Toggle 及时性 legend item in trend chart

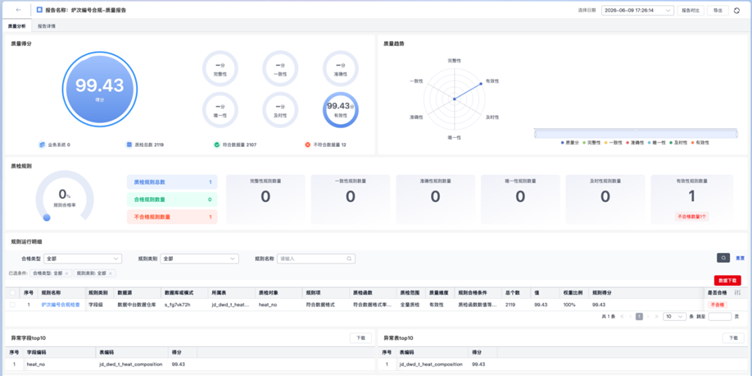point(677,142)
